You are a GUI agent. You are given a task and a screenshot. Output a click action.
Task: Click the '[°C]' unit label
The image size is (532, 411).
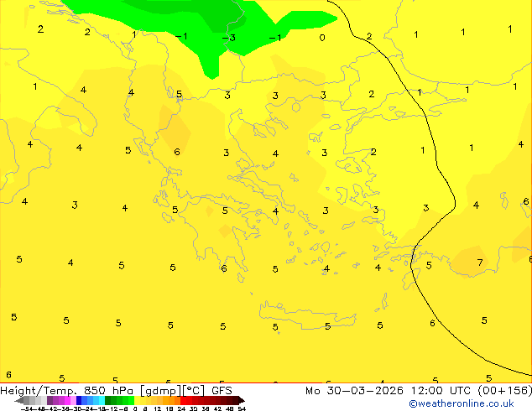pos(194,391)
